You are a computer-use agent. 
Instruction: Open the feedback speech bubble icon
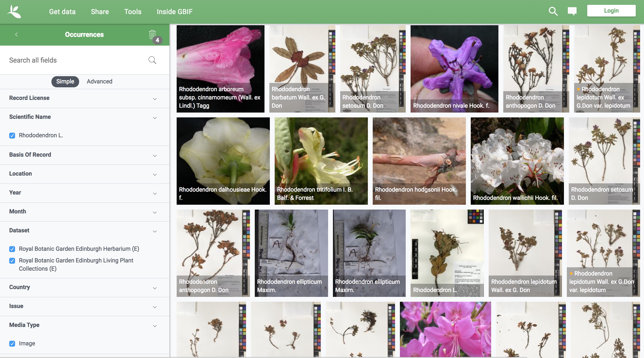(572, 11)
